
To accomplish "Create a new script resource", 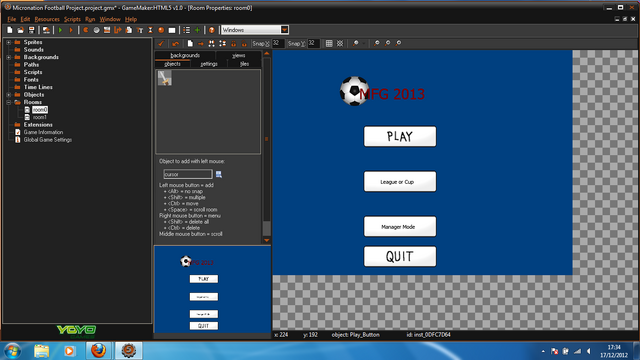I will click(x=129, y=30).
